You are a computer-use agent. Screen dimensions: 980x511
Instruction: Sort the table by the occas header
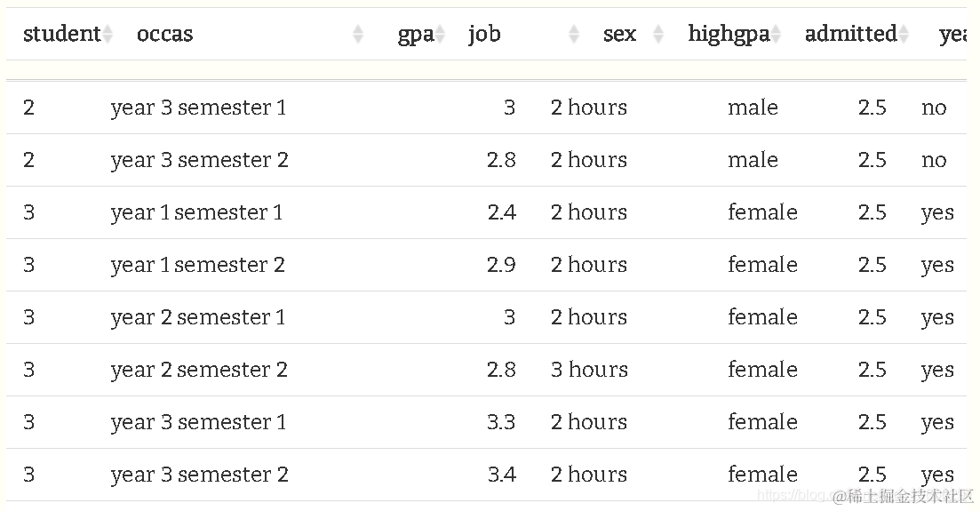pyautogui.click(x=164, y=35)
